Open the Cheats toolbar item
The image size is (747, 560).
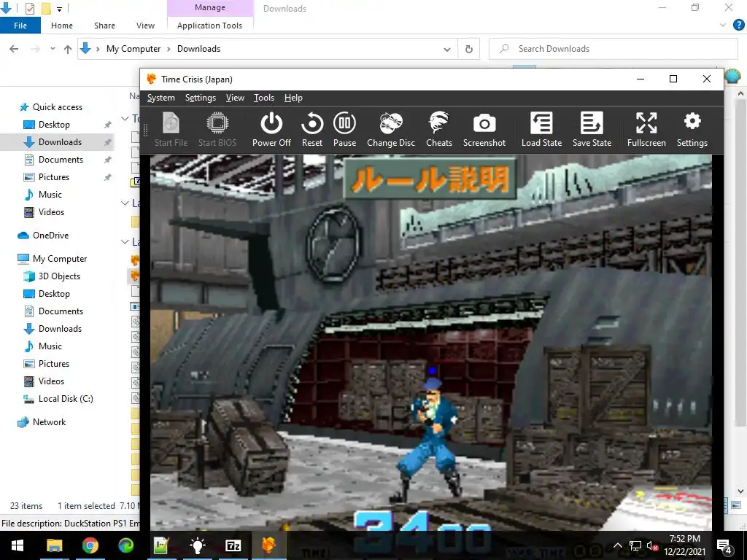click(x=438, y=129)
